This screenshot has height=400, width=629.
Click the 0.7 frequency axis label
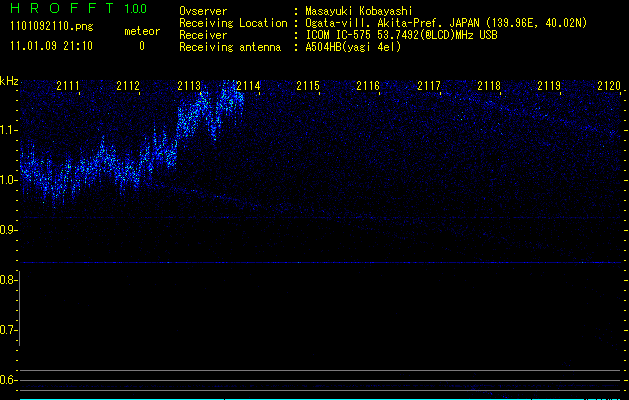8,330
